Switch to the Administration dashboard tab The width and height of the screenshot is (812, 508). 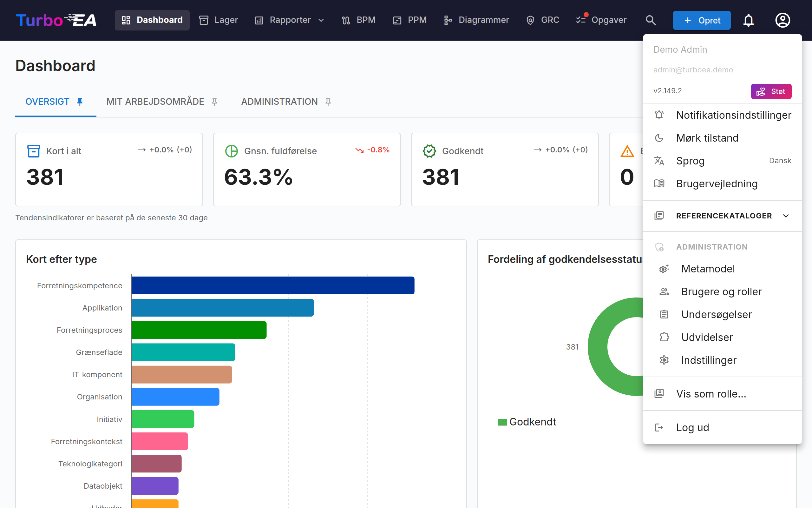pos(286,102)
